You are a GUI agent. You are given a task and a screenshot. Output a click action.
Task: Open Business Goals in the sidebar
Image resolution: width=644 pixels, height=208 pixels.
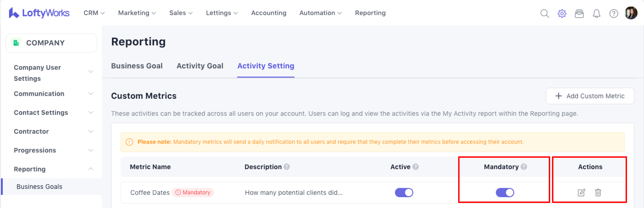(x=39, y=187)
